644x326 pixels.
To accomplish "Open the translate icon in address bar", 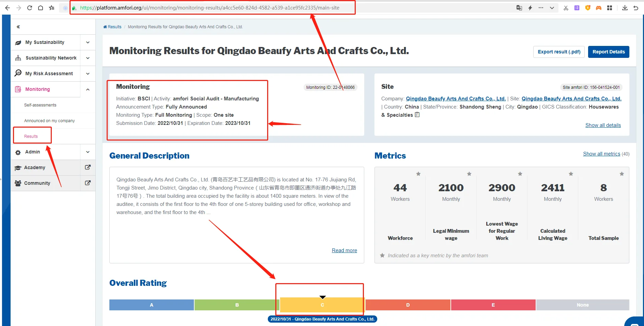I will click(x=519, y=8).
